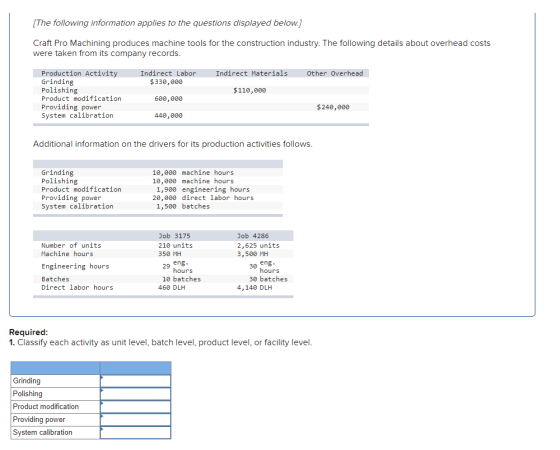This screenshot has width=560, height=450.
Task: Click the 10 batches value
Action: 181,279
